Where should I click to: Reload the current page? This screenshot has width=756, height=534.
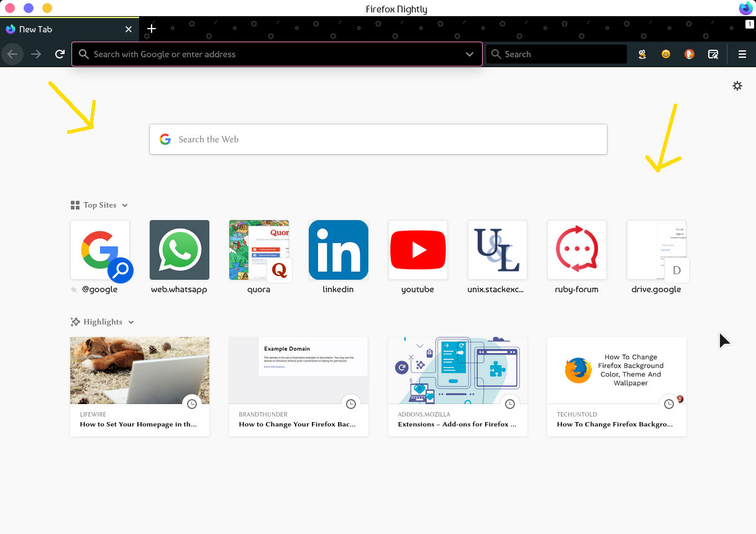click(x=60, y=54)
